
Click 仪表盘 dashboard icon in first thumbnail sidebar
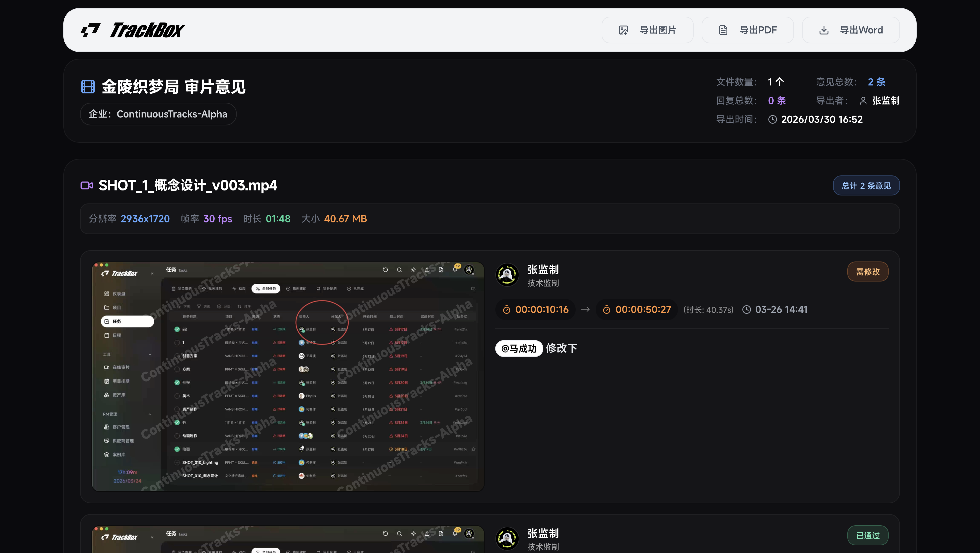click(107, 294)
